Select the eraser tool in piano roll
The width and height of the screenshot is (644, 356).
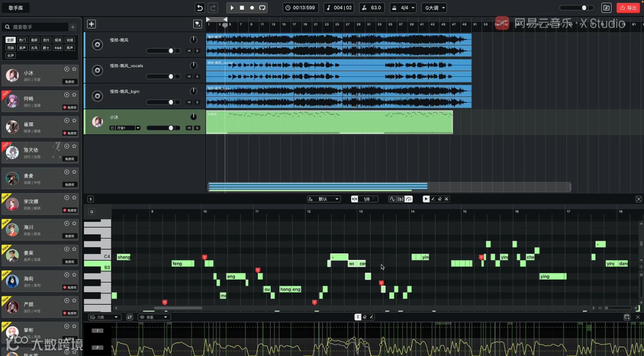(x=439, y=199)
